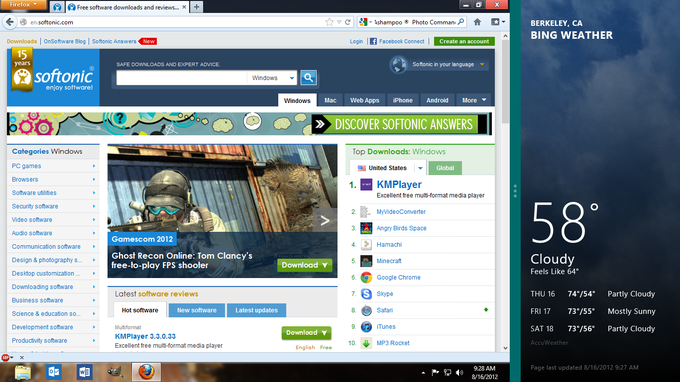The height and width of the screenshot is (382, 680).
Task: Click the Google Chrome icon in Top Downloads
Action: [x=366, y=278]
